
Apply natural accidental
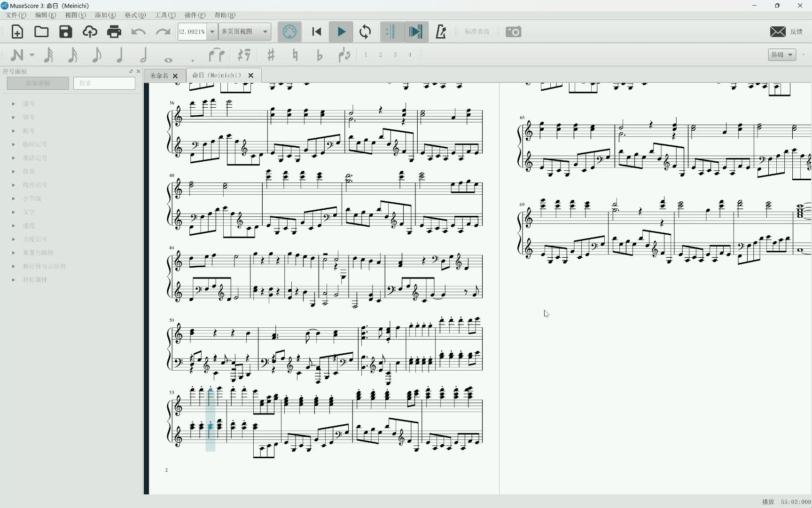click(x=295, y=55)
